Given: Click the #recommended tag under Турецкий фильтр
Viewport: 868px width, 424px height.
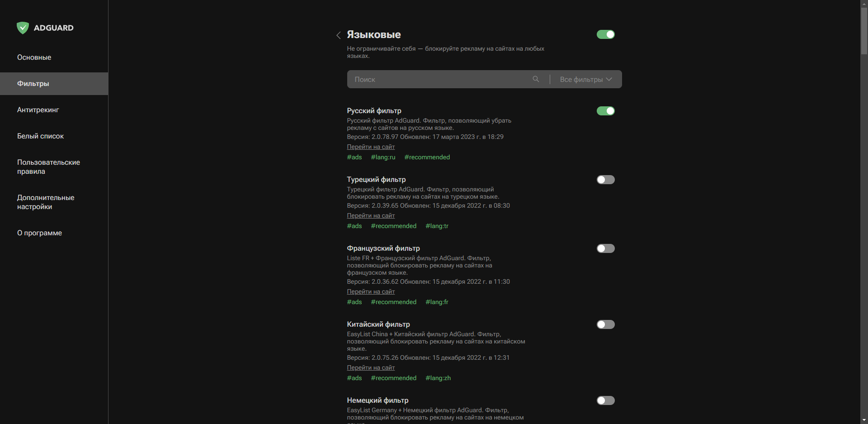Looking at the screenshot, I should tap(393, 226).
